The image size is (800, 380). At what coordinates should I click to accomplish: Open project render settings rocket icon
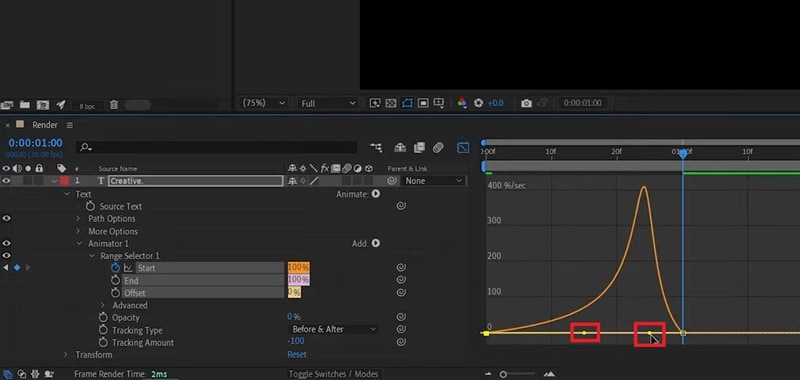(61, 105)
